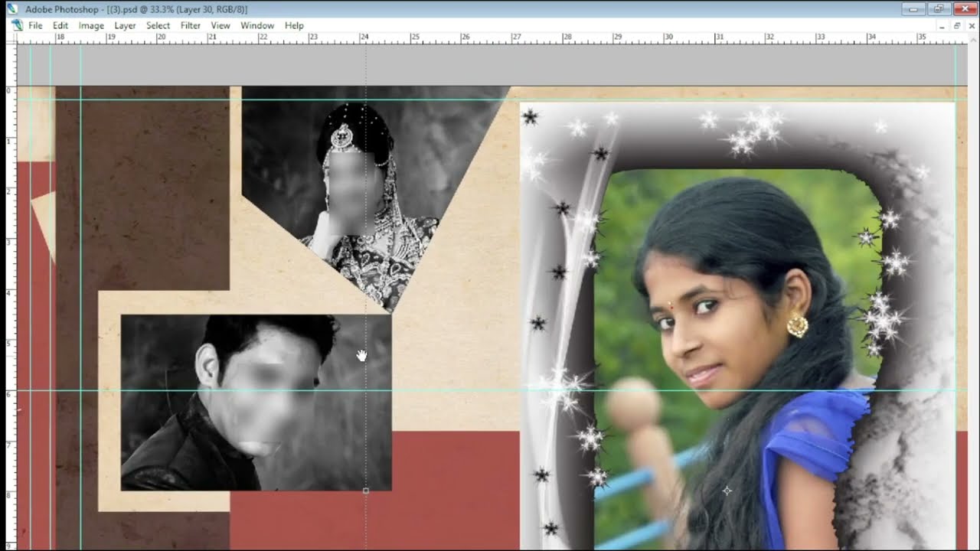The image size is (980, 551).
Task: Minimize the document window in the menu bar
Action: coord(942,25)
